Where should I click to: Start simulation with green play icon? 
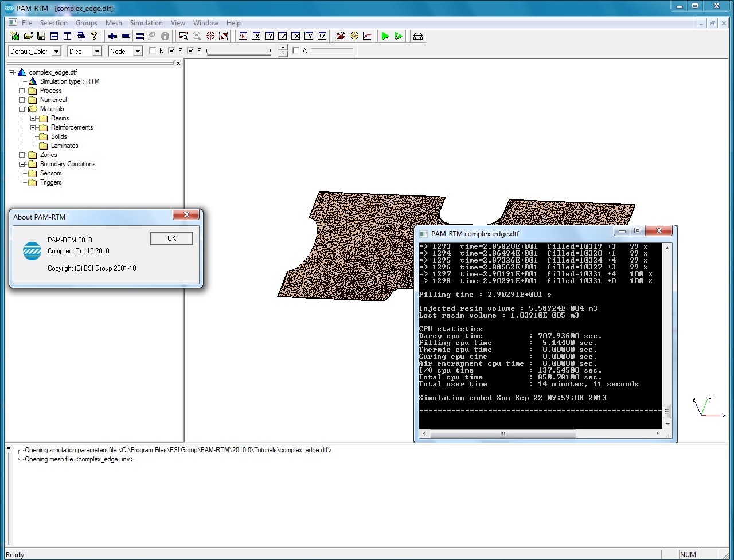[385, 36]
